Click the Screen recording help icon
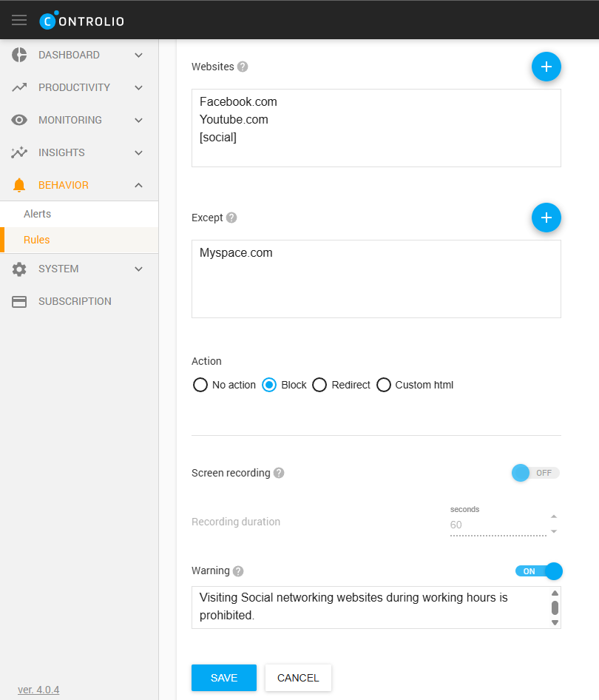 [x=279, y=473]
